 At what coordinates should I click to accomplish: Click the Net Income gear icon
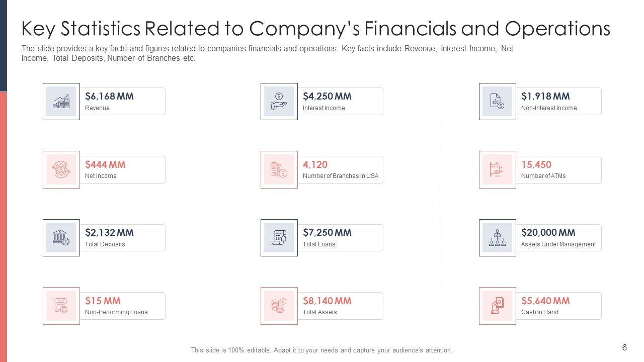pyautogui.click(x=61, y=169)
